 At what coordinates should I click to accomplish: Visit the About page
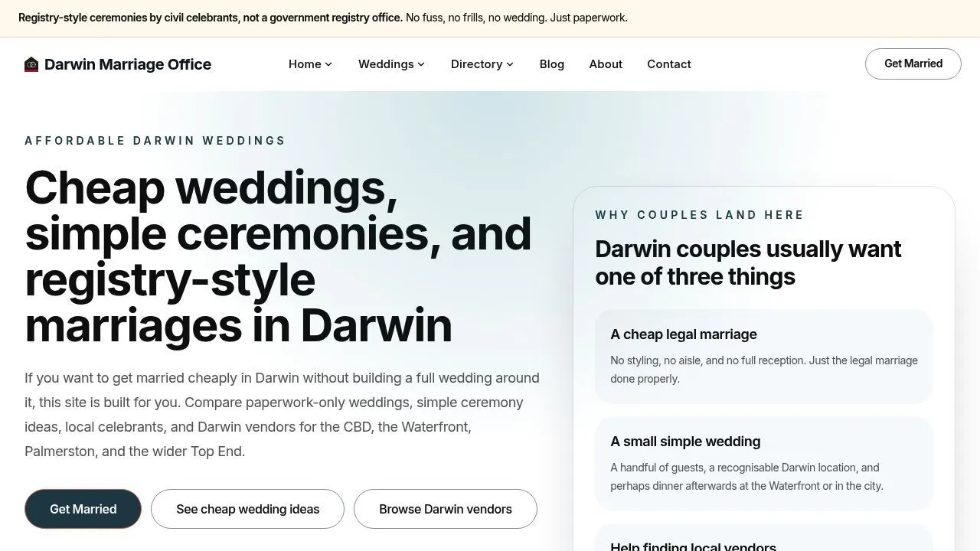[606, 64]
